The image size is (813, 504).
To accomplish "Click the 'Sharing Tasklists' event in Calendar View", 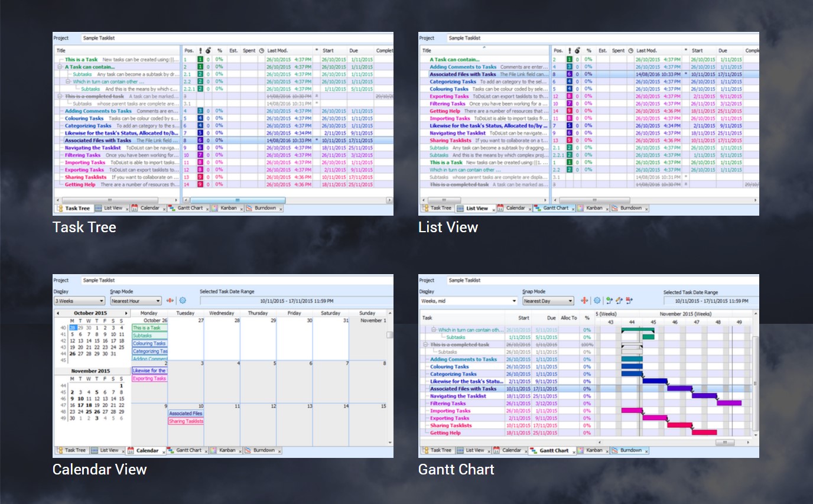I will tap(186, 421).
